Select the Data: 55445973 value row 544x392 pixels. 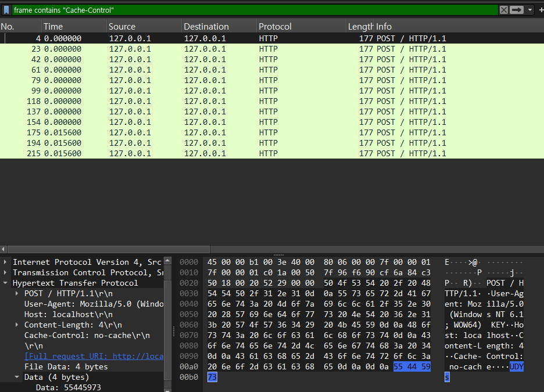(69, 387)
